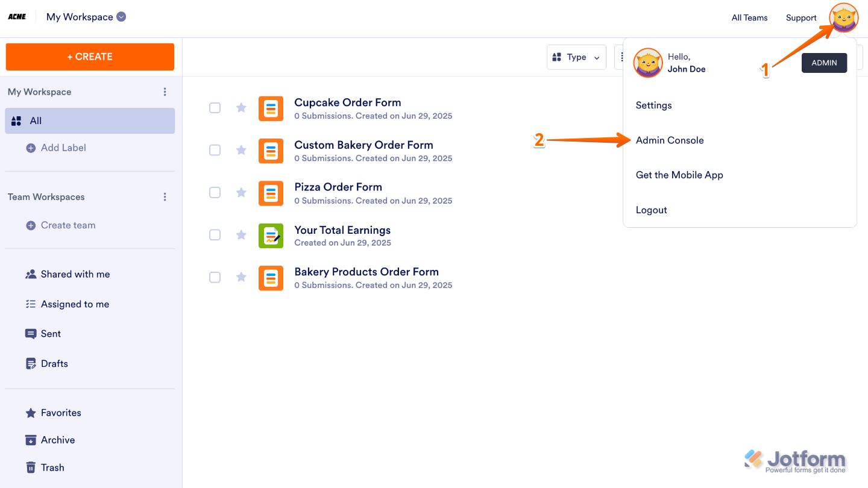
Task: Click the Bakery Products Order Form icon
Action: point(271,278)
